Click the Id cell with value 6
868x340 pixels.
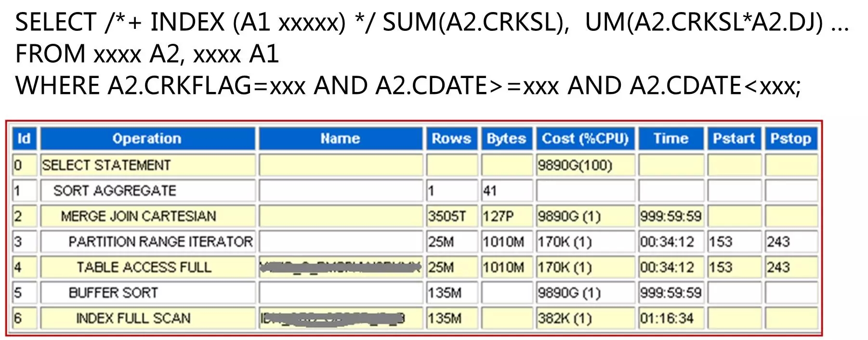tap(24, 318)
